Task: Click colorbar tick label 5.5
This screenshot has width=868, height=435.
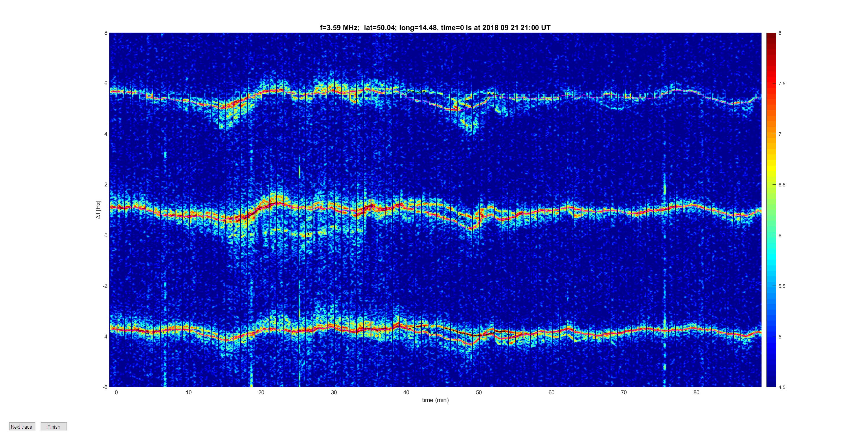Action: click(782, 286)
